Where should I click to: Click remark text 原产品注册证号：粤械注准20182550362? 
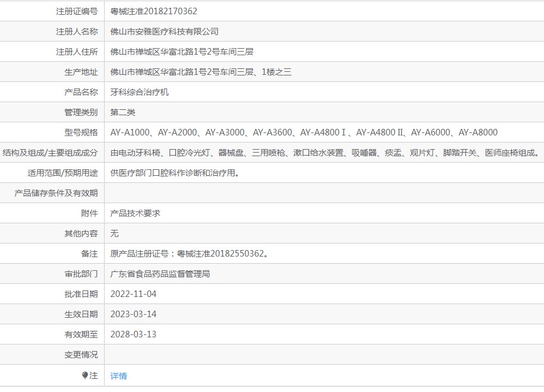(190, 254)
